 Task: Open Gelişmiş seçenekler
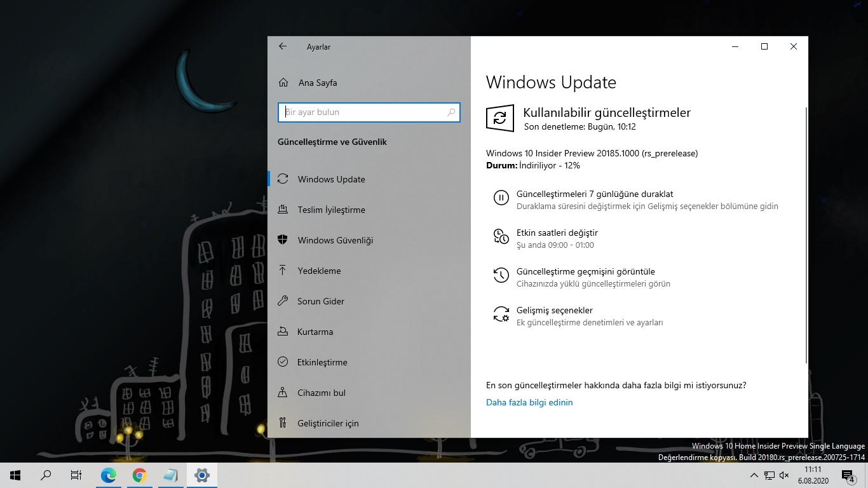[555, 310]
